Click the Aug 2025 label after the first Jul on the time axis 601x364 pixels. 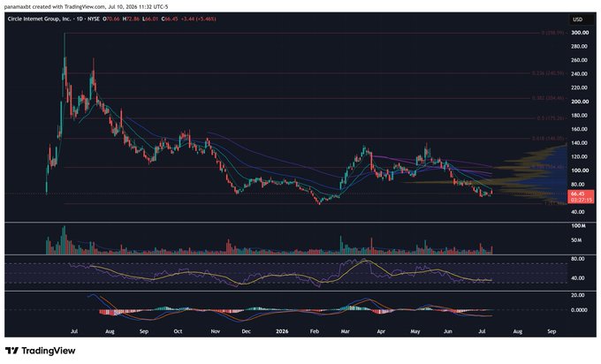tap(110, 331)
